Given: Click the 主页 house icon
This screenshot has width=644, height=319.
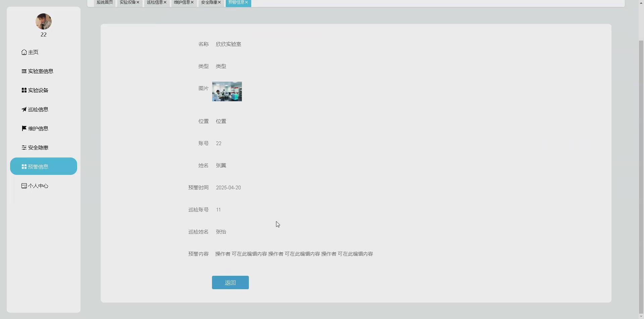Looking at the screenshot, I should pos(24,52).
